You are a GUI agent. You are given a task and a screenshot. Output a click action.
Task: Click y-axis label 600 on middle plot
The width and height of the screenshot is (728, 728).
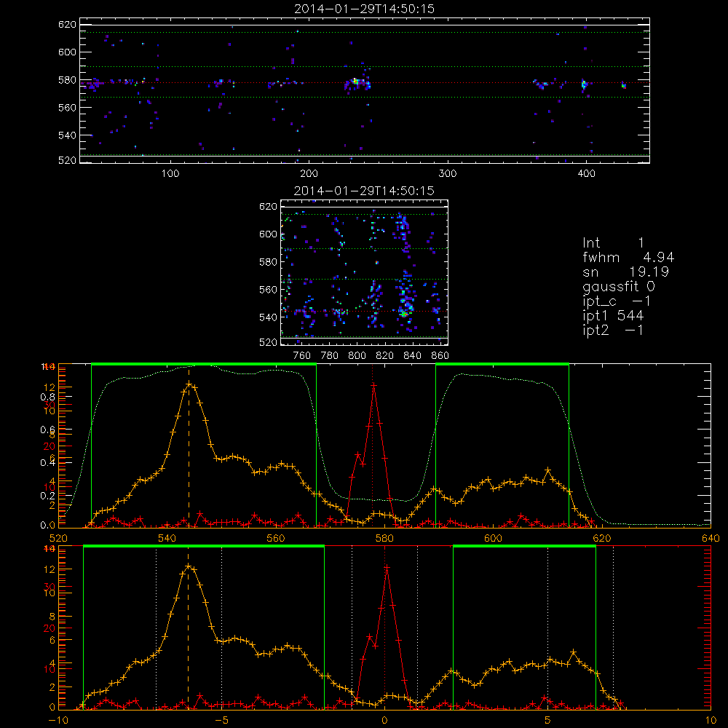(268, 234)
